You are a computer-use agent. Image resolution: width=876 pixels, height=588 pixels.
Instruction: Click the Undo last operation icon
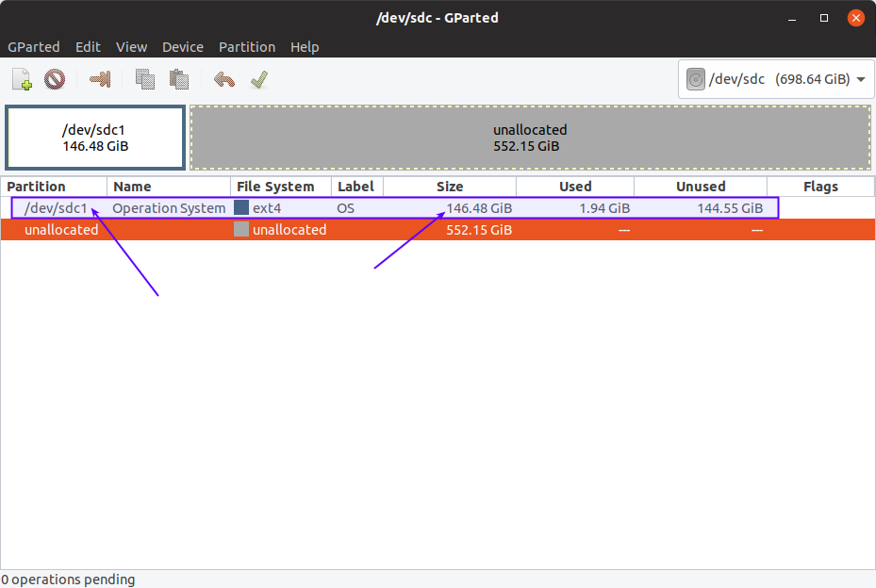pyautogui.click(x=223, y=80)
